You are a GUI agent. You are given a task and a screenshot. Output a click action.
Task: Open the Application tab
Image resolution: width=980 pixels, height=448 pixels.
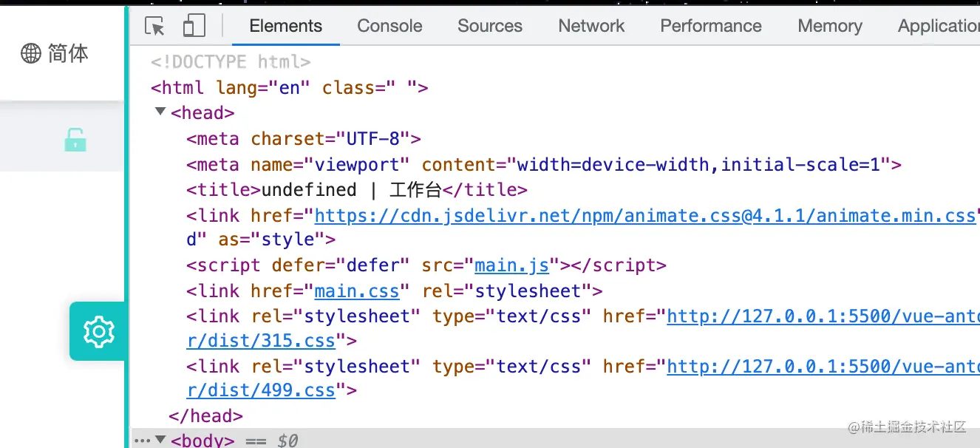click(x=939, y=26)
